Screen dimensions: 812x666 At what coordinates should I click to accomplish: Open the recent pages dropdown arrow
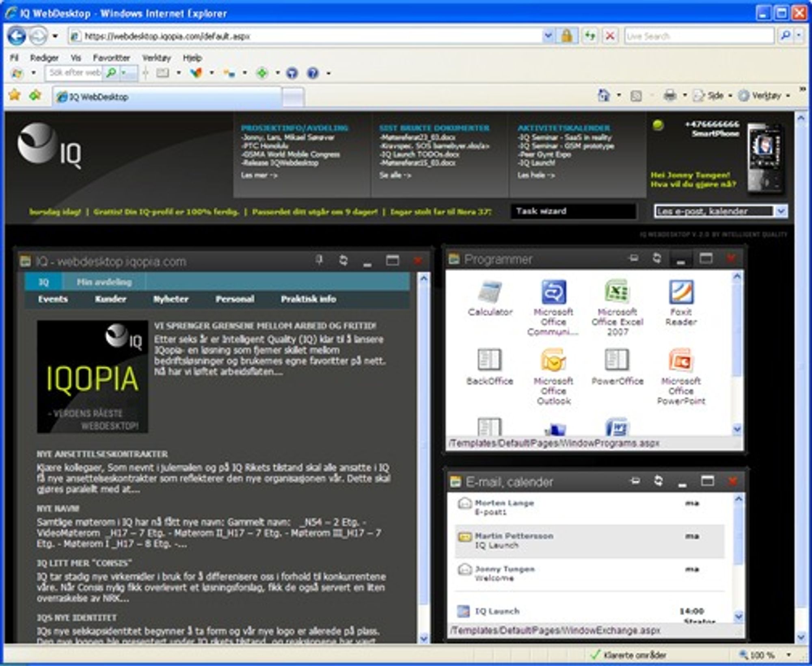pos(55,36)
